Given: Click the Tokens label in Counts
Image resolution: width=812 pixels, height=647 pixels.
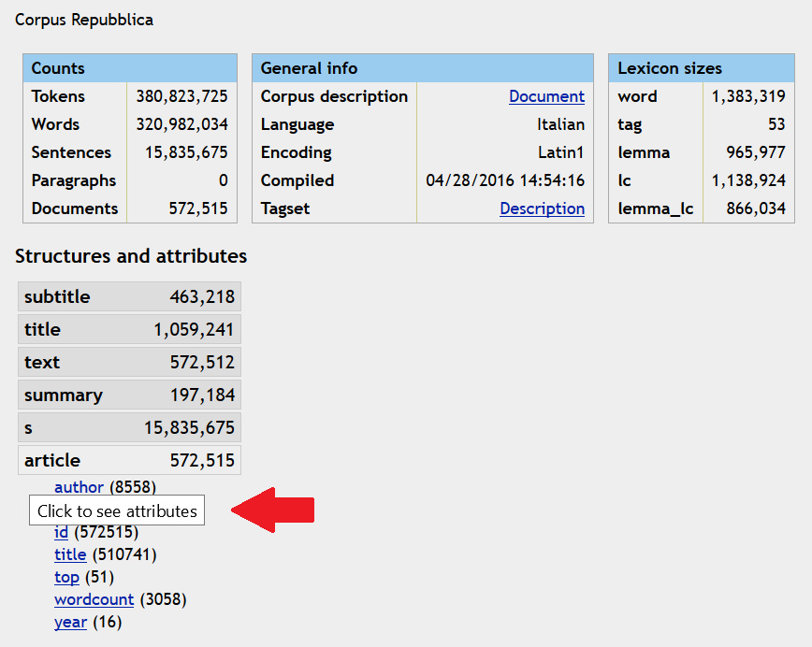Looking at the screenshot, I should pyautogui.click(x=58, y=96).
